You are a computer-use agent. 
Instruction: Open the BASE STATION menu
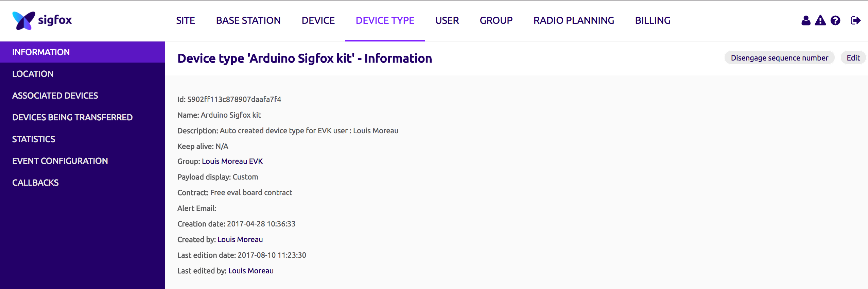point(248,20)
